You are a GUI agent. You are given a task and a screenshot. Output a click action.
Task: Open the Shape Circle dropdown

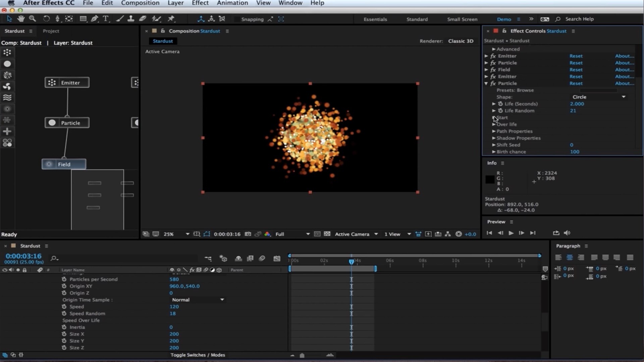click(x=598, y=97)
